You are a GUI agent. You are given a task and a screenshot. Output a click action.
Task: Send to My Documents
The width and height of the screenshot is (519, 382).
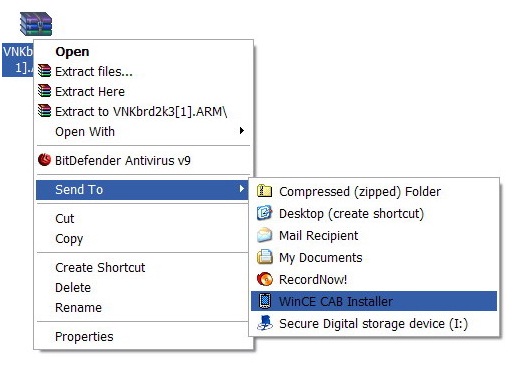[374, 257]
